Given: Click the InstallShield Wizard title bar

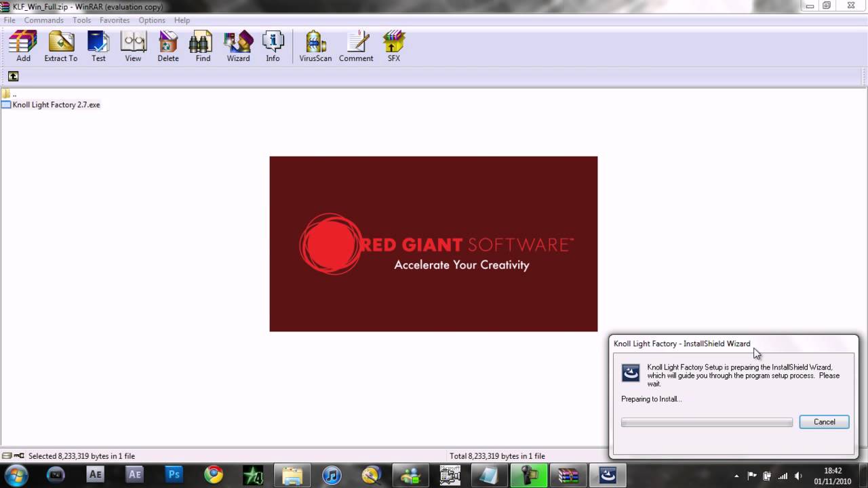Looking at the screenshot, I should (x=734, y=344).
